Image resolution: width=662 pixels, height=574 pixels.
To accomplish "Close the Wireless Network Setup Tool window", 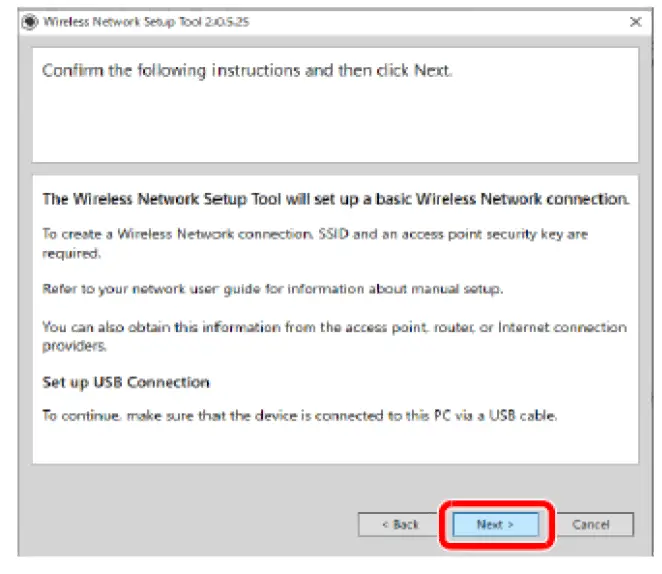I will pyautogui.click(x=635, y=21).
